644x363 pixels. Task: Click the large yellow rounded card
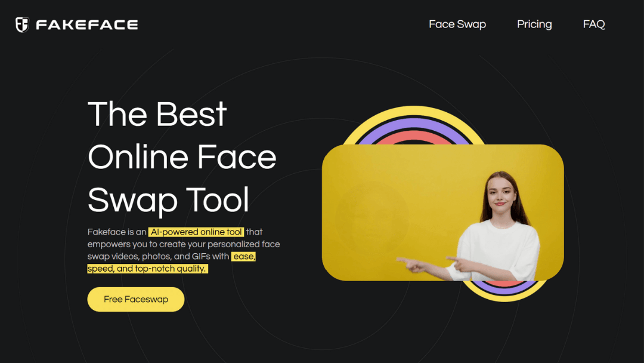[x=382, y=209]
